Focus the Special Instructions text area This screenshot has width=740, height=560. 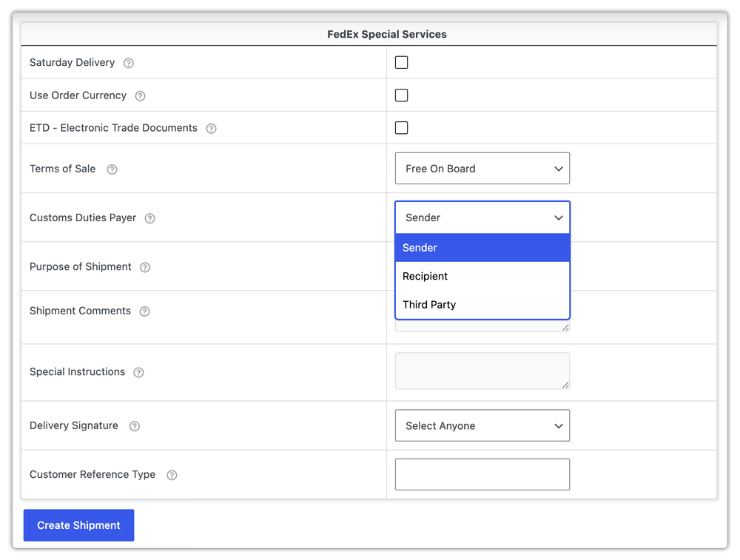(482, 371)
